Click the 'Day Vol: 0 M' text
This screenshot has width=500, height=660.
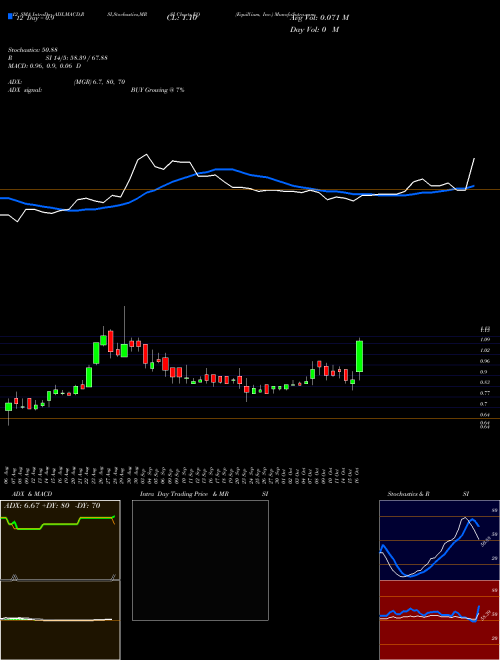(314, 30)
